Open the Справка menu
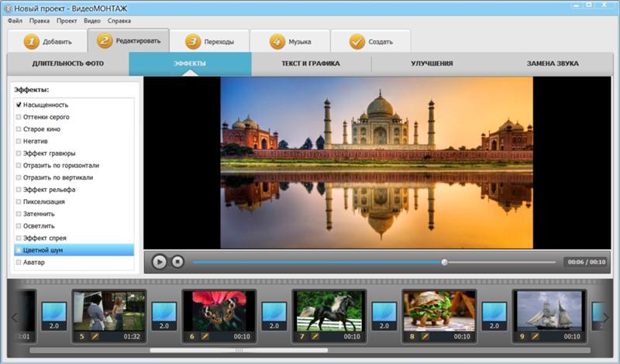Image resolution: width=620 pixels, height=364 pixels. tap(119, 21)
